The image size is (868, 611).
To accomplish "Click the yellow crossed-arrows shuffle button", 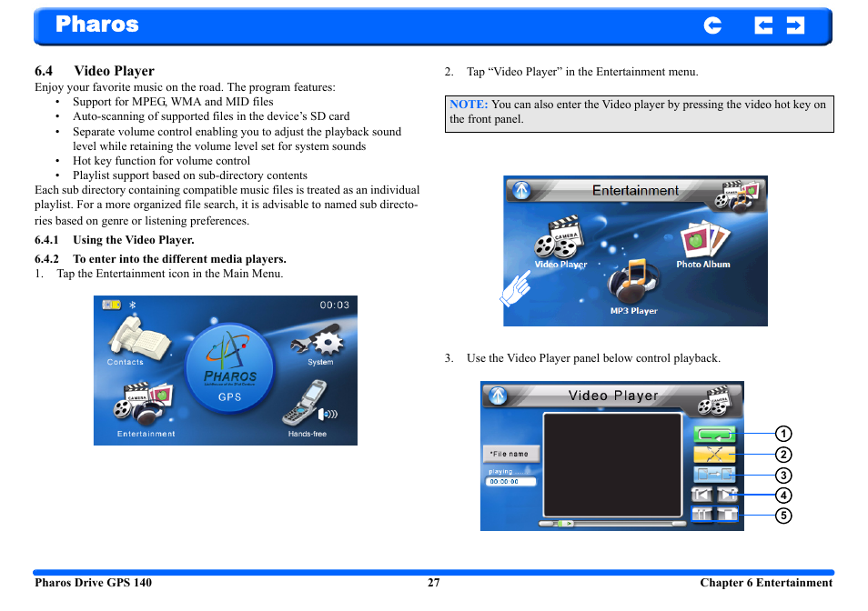I will pos(714,455).
